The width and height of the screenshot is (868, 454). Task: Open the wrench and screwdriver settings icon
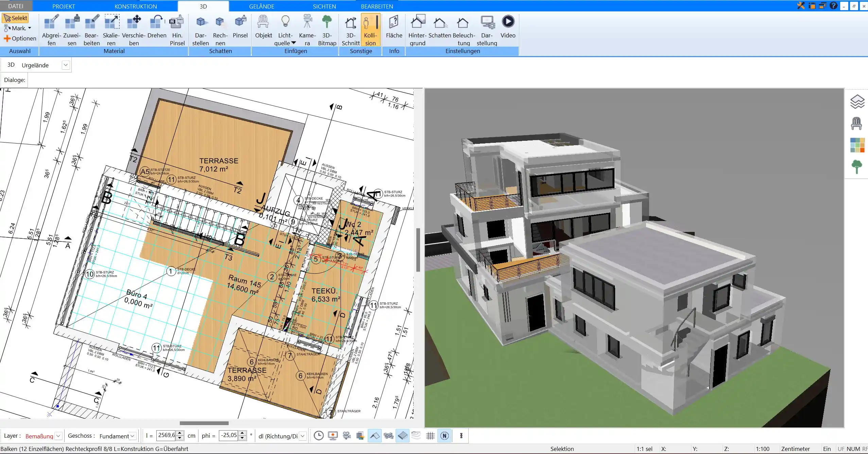(801, 5)
